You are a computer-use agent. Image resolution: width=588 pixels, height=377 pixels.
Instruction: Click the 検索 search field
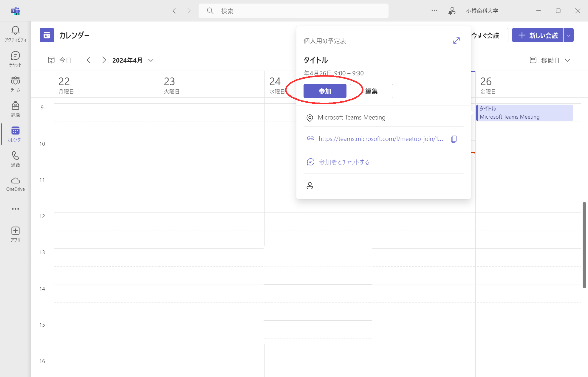pyautogui.click(x=293, y=11)
